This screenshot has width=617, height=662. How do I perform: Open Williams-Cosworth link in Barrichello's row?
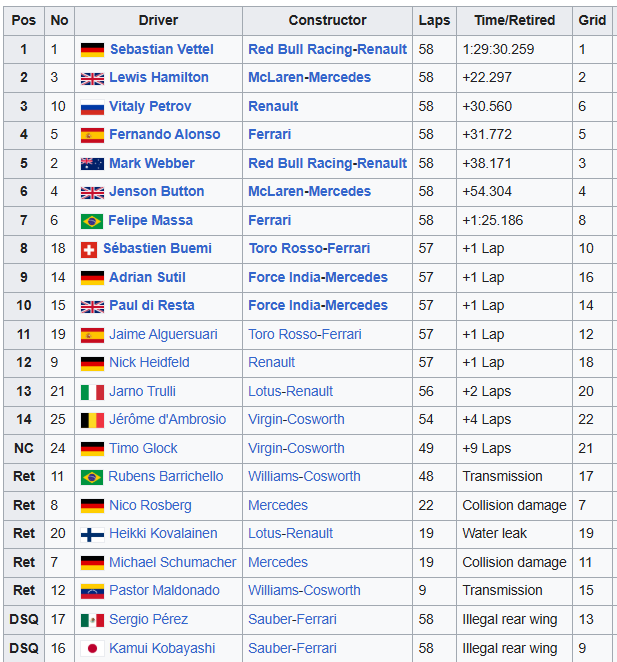pyautogui.click(x=304, y=476)
